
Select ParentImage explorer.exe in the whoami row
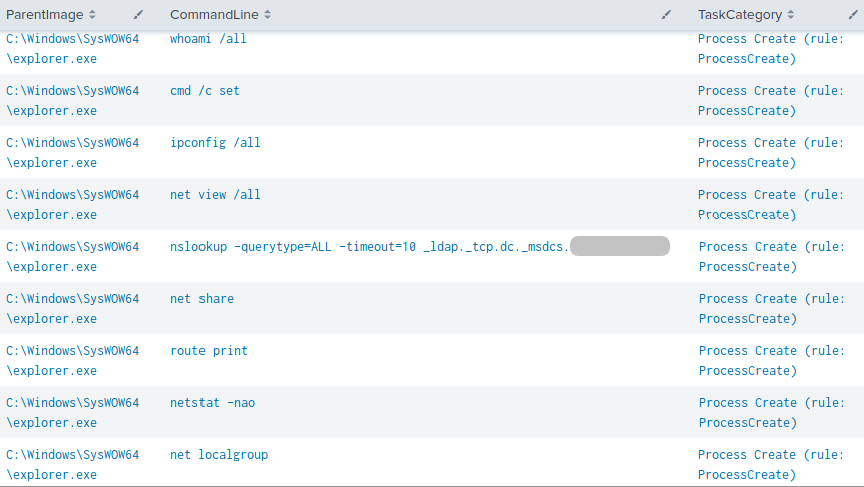click(x=72, y=48)
